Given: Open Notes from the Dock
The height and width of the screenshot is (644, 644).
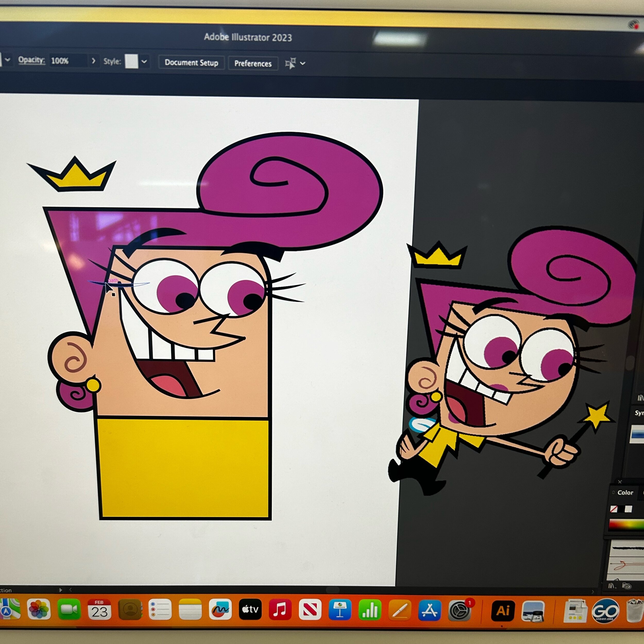Looking at the screenshot, I should (190, 609).
